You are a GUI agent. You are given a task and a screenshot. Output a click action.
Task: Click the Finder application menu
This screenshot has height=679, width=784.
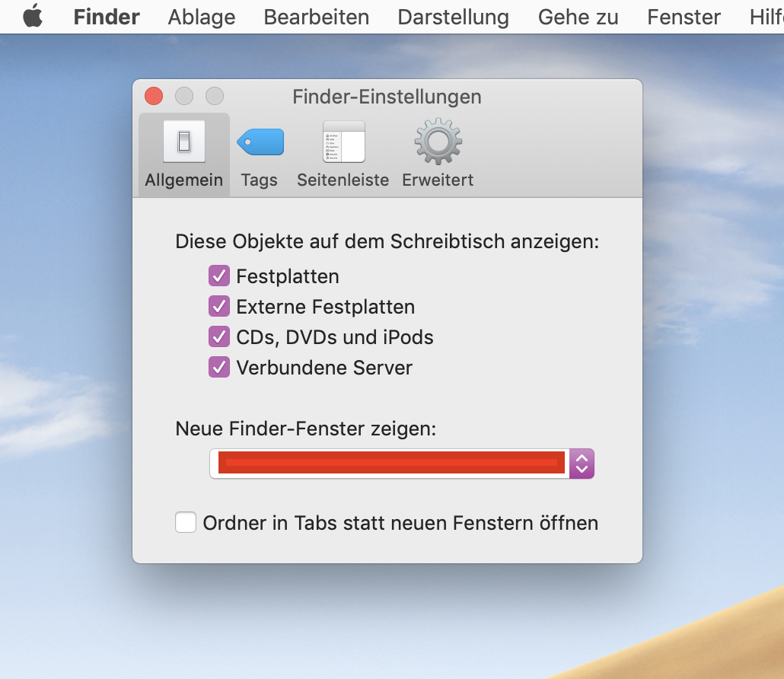click(x=107, y=17)
